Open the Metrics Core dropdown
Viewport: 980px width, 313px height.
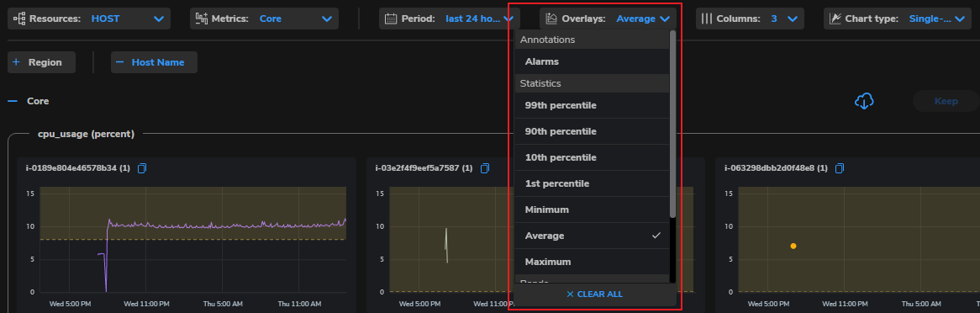point(265,19)
